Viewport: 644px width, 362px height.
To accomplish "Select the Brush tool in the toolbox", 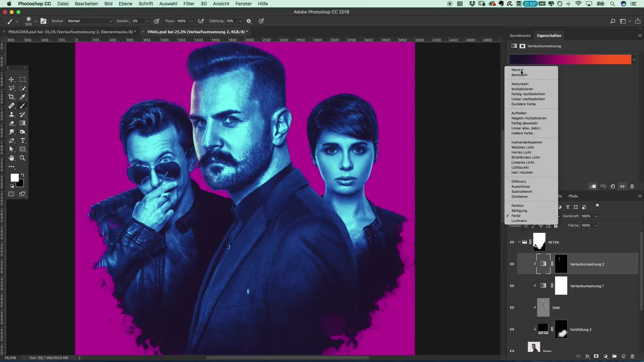I will 22,106.
